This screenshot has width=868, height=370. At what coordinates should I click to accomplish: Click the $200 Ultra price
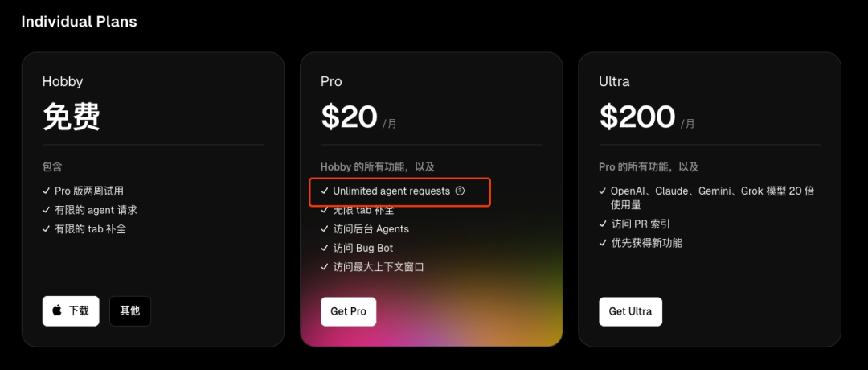637,117
